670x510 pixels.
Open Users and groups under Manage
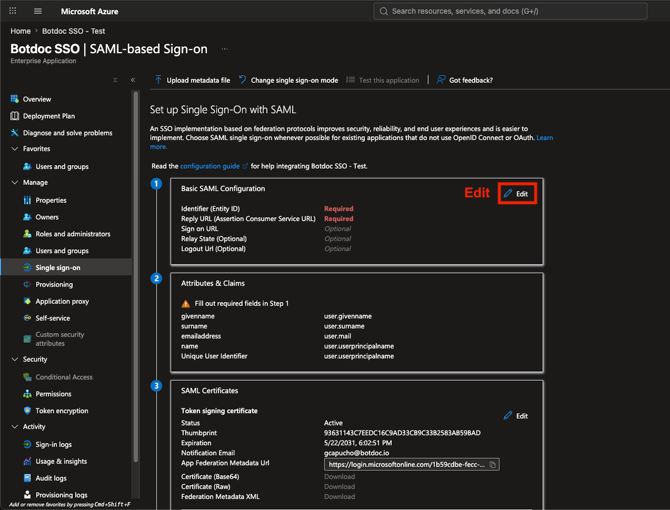click(x=62, y=251)
